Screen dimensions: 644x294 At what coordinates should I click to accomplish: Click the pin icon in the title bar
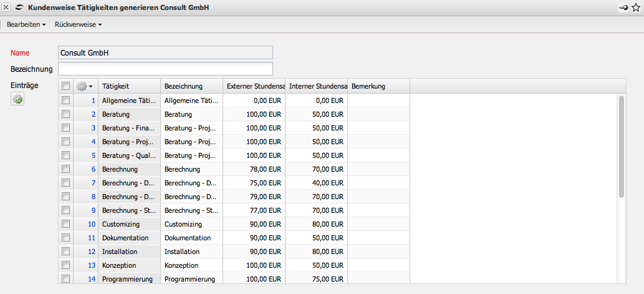(624, 7)
